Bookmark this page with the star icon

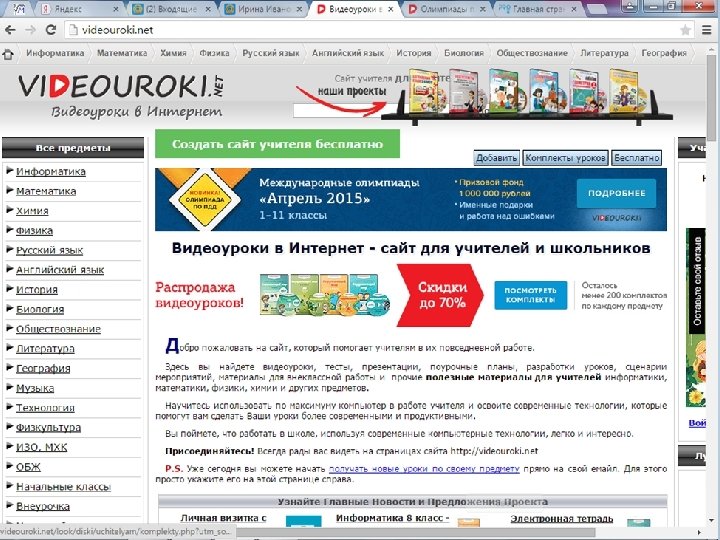point(685,30)
